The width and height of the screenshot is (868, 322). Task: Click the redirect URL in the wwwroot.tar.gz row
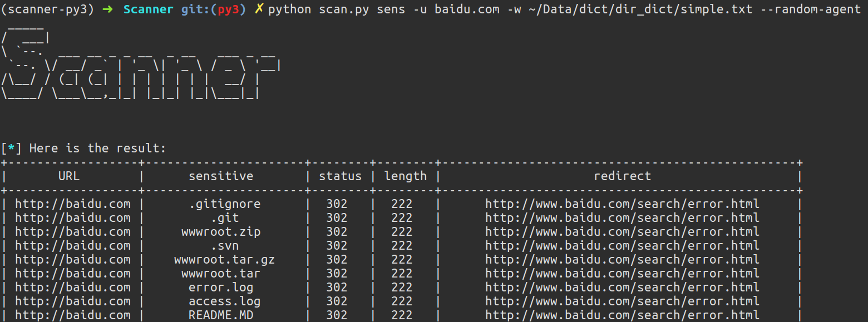click(x=622, y=260)
